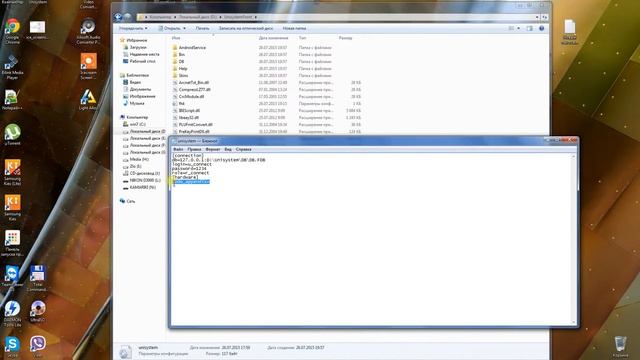The height and width of the screenshot is (360, 640).
Task: Expand address bar history dropdown
Action: (x=537, y=17)
